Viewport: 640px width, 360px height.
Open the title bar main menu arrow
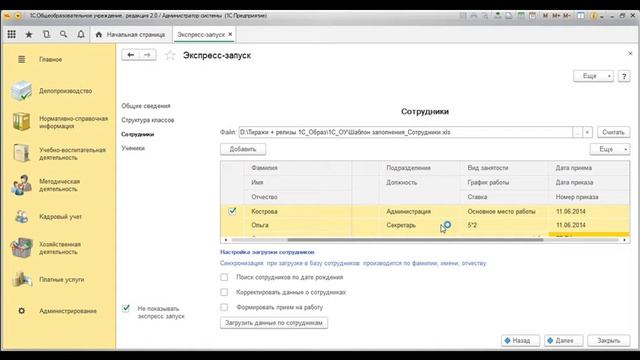click(x=18, y=16)
